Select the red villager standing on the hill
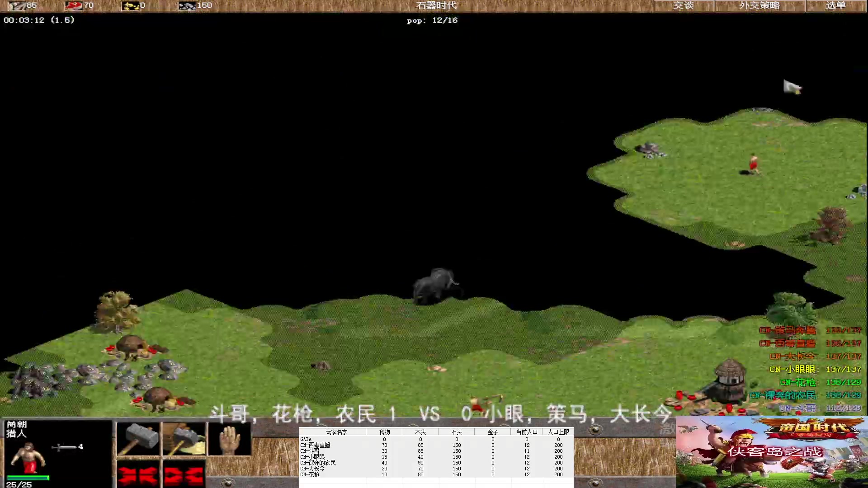Viewport: 868px width, 488px height. pyautogui.click(x=753, y=164)
